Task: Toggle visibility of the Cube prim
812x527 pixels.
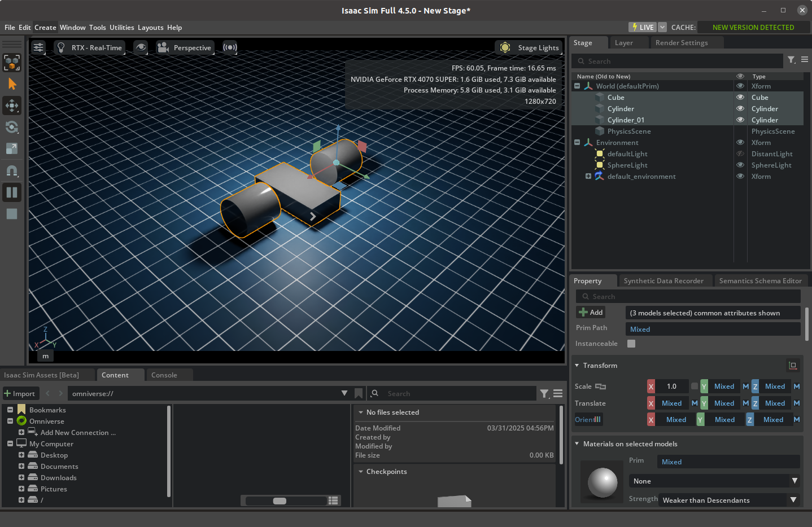Action: click(x=740, y=97)
